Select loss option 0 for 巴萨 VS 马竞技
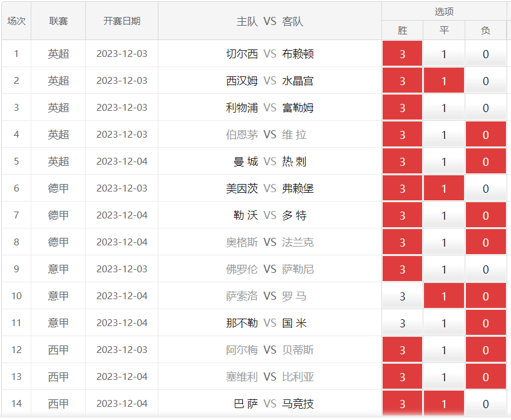Viewport: 511px width, 420px height. (x=485, y=403)
